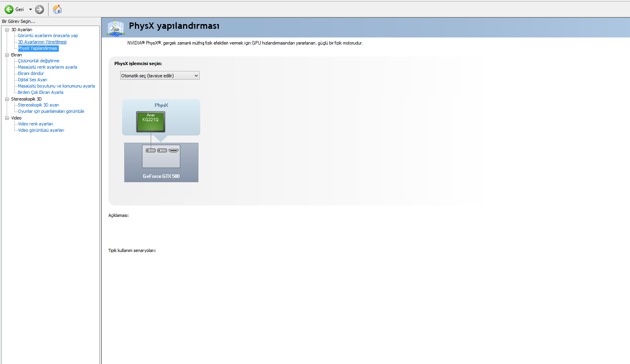Open Görüntü ayarlarını önayarla yap
The image size is (630, 364).
tap(48, 35)
